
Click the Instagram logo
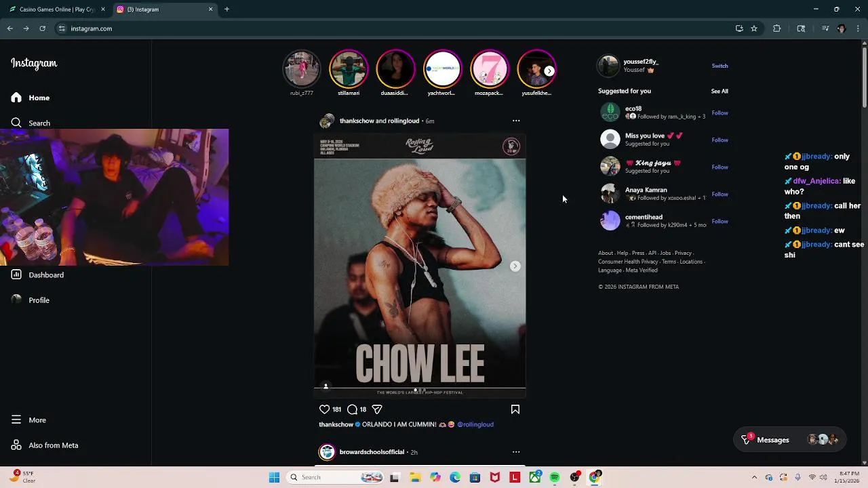tap(34, 63)
